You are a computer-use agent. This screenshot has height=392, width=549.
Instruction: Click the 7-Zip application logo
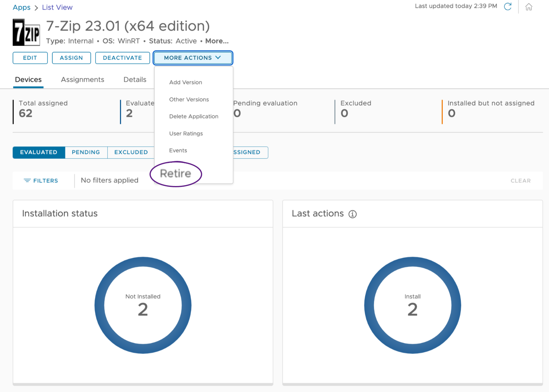(26, 32)
